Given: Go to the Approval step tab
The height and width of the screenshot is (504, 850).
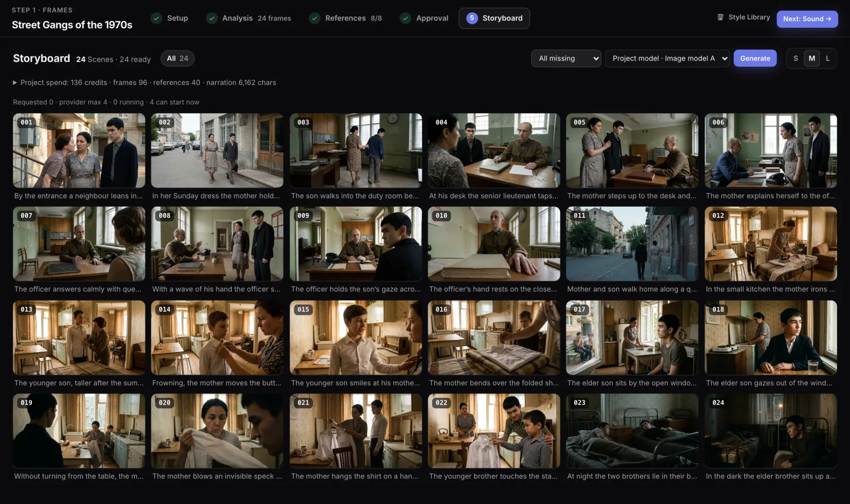Looking at the screenshot, I should (424, 18).
